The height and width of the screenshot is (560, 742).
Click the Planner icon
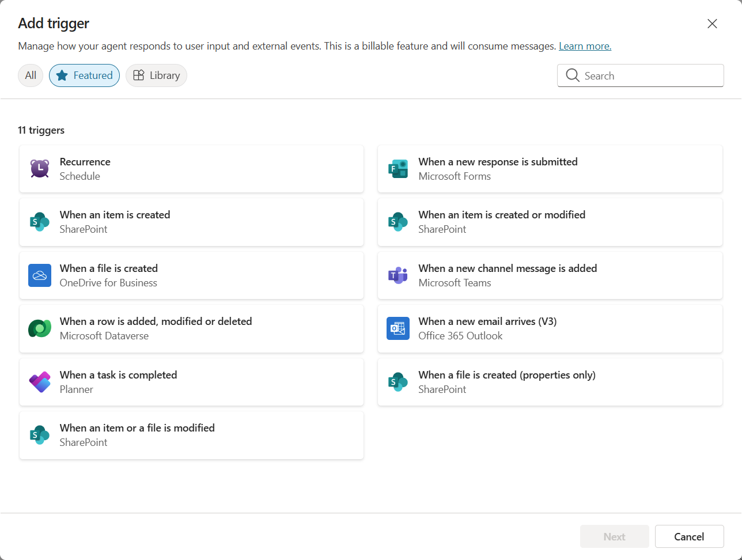[x=40, y=382]
